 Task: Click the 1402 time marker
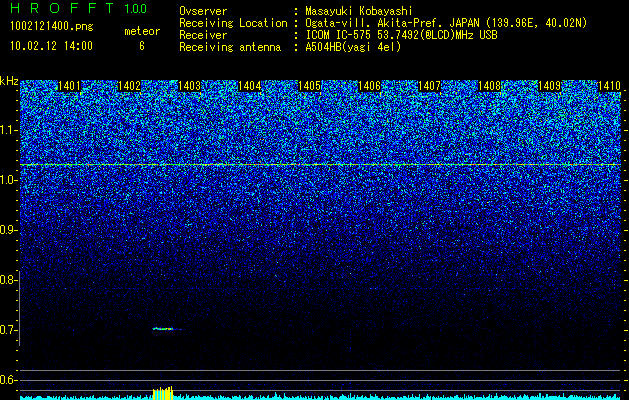(129, 86)
